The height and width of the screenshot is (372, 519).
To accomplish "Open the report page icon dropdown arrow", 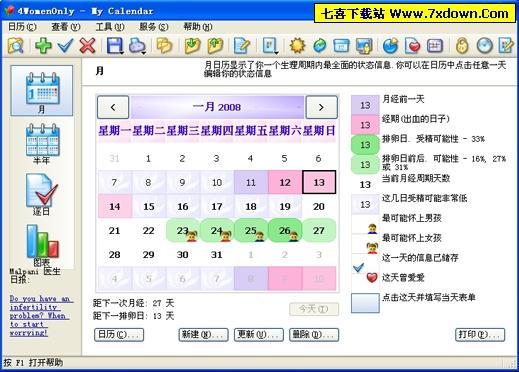I will click(276, 53).
